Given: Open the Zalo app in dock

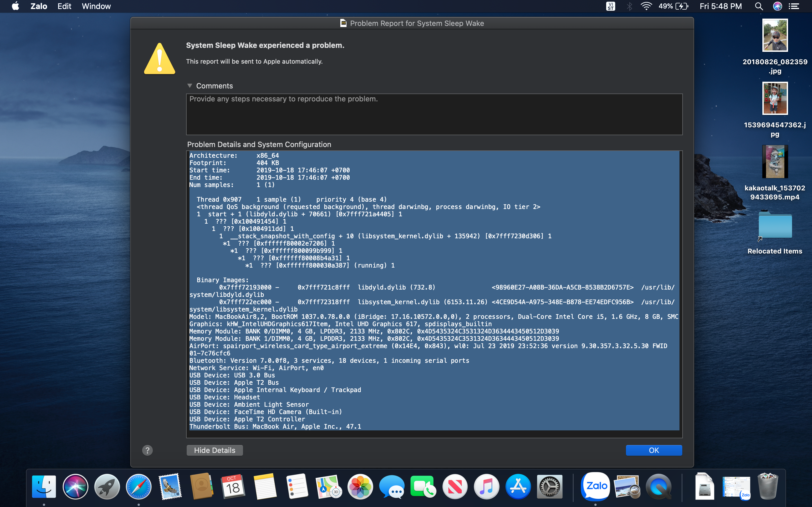Looking at the screenshot, I should pyautogui.click(x=595, y=486).
